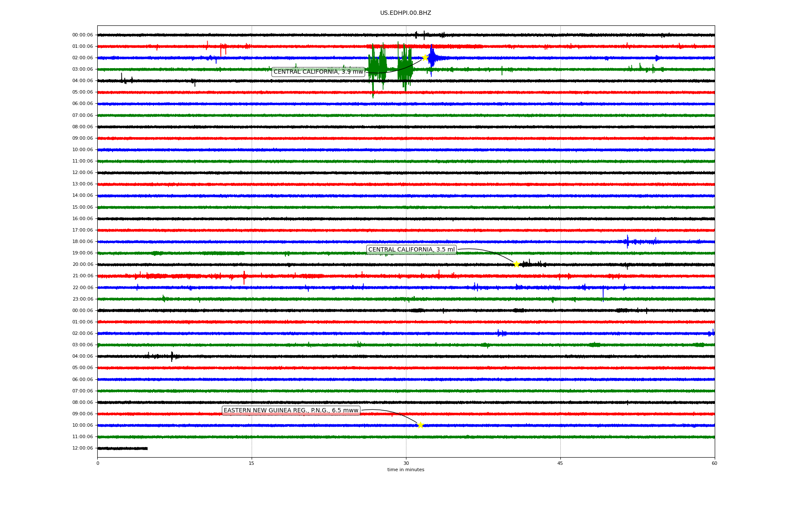Click the 'time in minutes' axis label

tap(406, 470)
